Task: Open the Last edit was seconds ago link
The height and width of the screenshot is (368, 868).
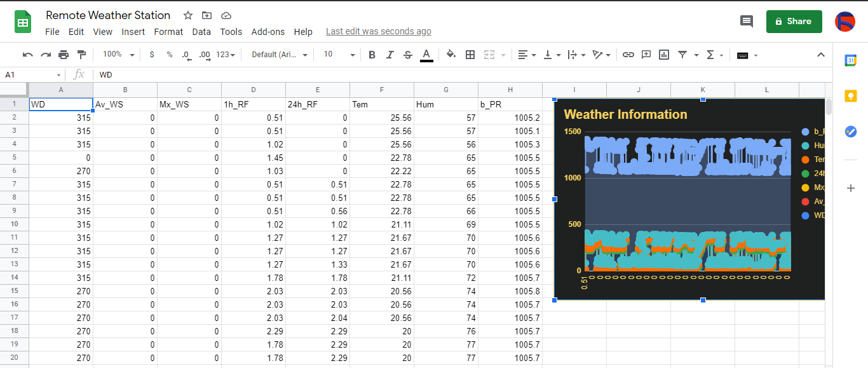Action: click(378, 31)
